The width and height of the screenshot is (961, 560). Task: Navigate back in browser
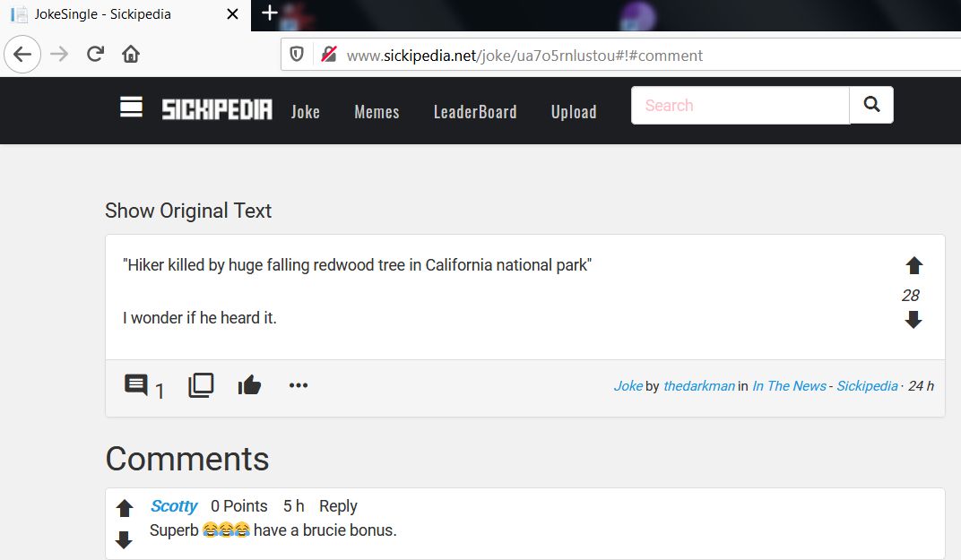click(x=22, y=55)
